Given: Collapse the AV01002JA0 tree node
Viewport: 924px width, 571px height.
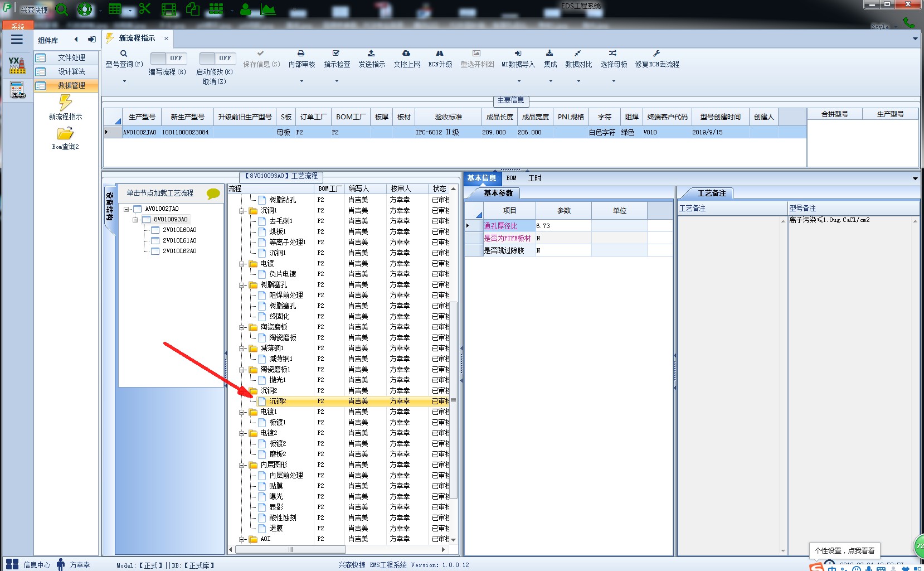Looking at the screenshot, I should pos(127,209).
